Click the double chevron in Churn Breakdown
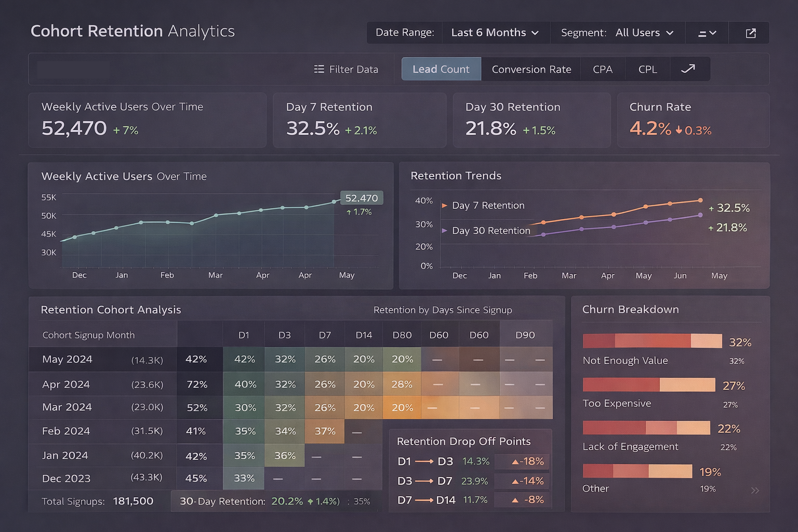The image size is (798, 532). click(x=755, y=490)
